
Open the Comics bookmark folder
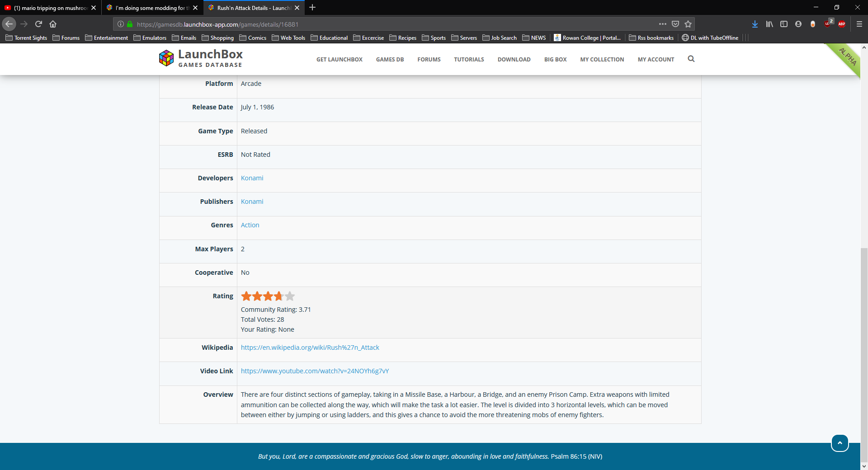coord(253,38)
